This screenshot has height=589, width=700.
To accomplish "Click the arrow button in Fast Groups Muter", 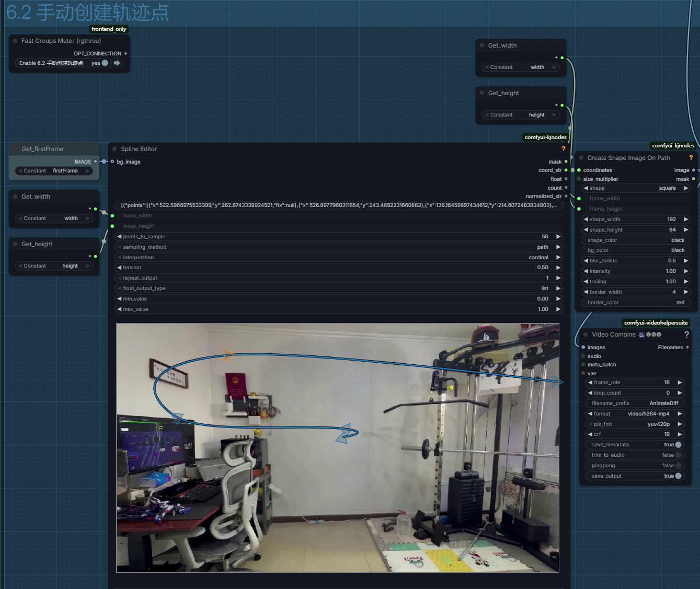I will [x=117, y=63].
